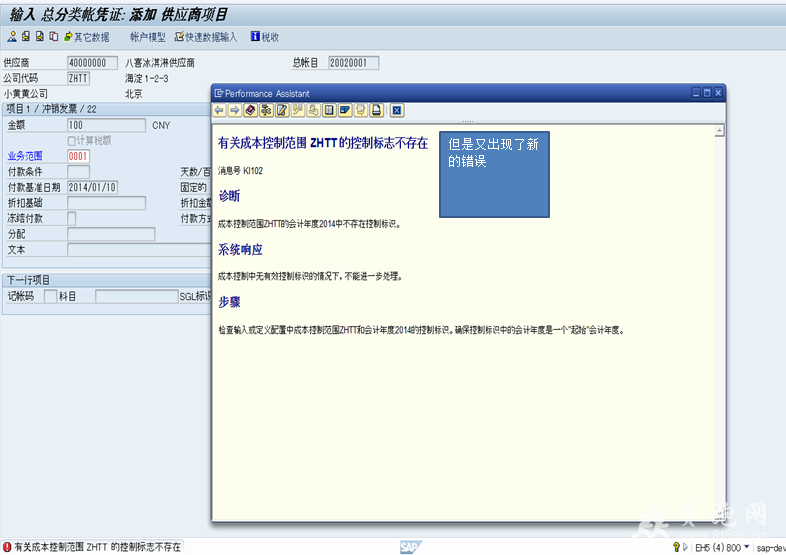Image resolution: width=786 pixels, height=555 pixels.
Task: Click the heading 有关成本控制范围 ZHTT 的控制标志不存在
Action: 323,143
